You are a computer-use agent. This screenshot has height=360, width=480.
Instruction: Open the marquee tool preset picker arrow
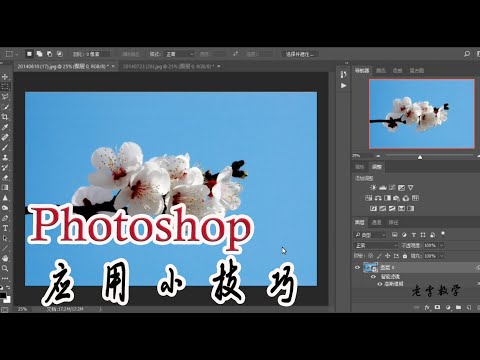coord(17,54)
